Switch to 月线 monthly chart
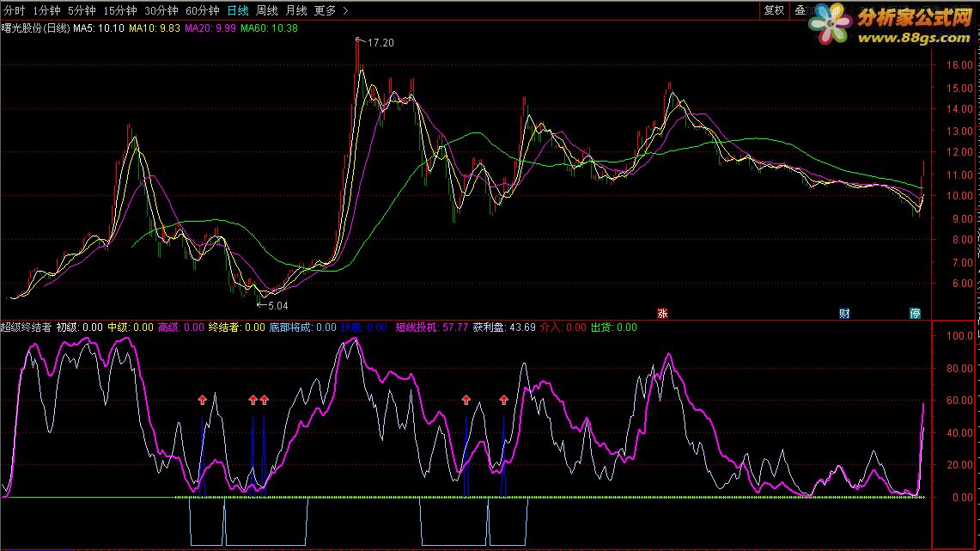Screen dimensions: 980x551 (296, 10)
